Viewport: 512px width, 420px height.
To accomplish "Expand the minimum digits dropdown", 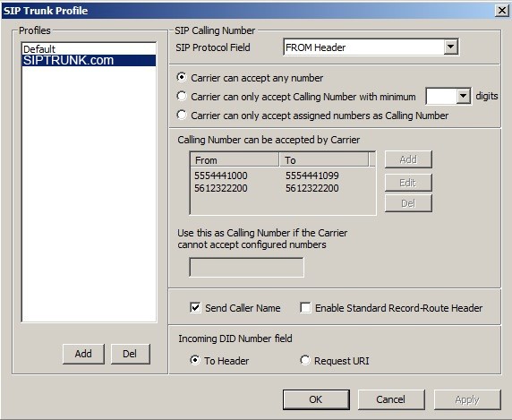I will coord(463,96).
